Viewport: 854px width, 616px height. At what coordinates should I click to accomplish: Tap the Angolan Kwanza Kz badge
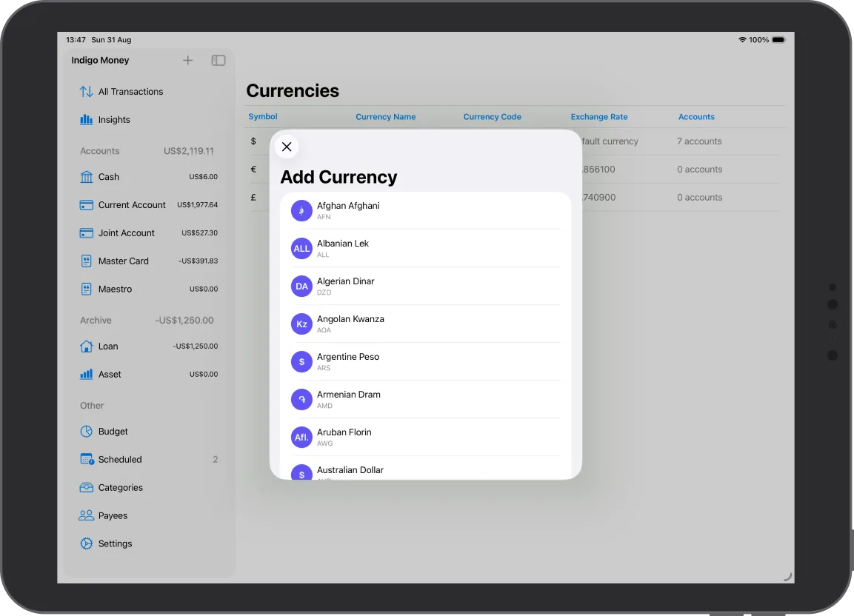click(301, 324)
